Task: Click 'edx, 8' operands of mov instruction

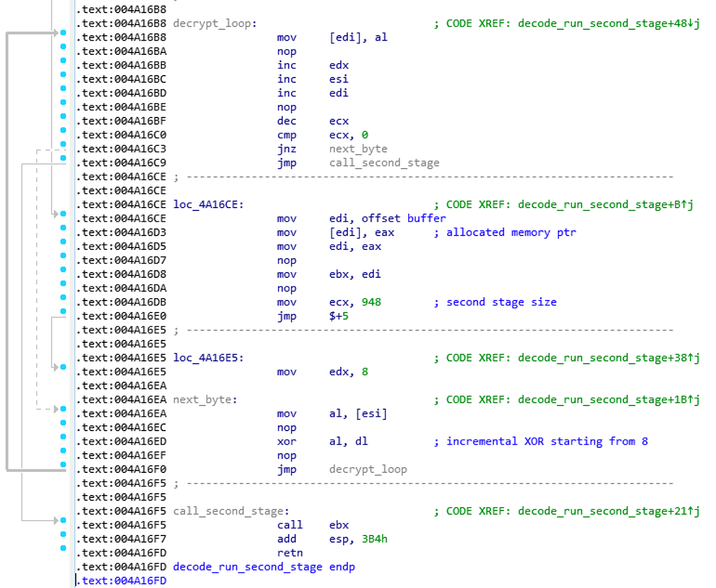Action: click(x=348, y=372)
